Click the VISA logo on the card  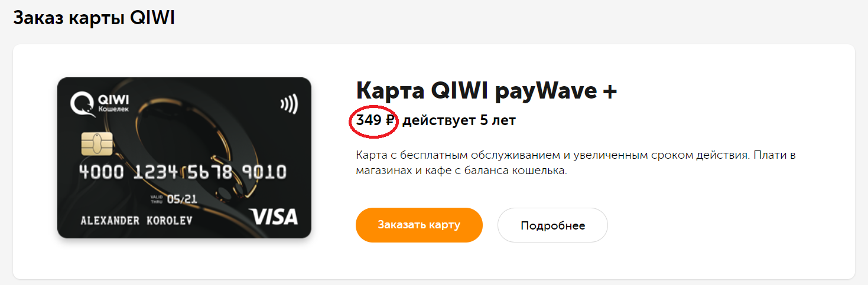click(x=273, y=217)
